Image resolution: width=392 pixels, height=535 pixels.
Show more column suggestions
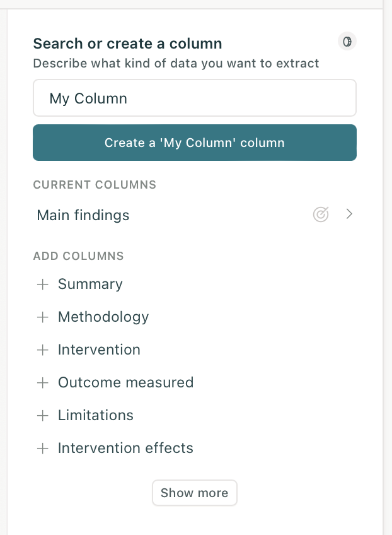pos(194,493)
